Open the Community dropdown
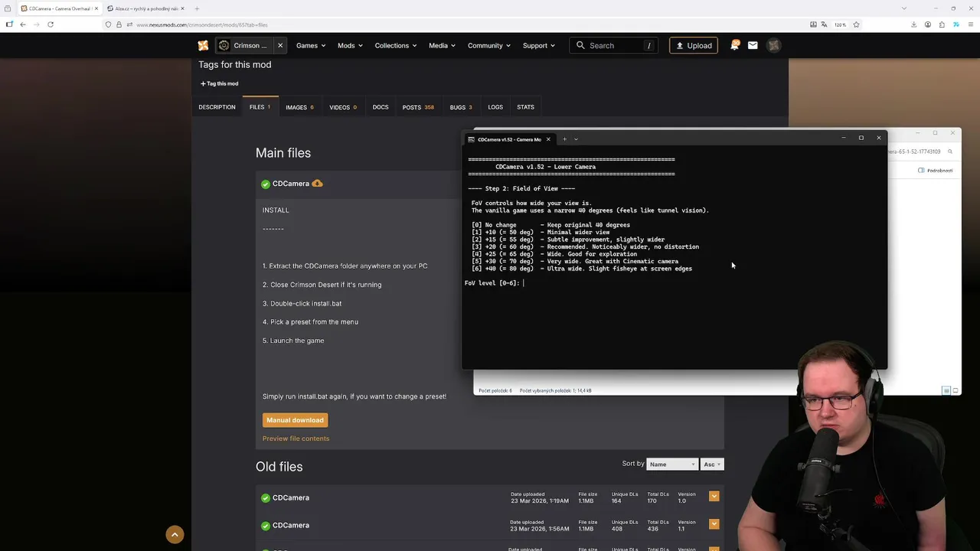Viewport: 980px width, 551px height. (x=489, y=45)
